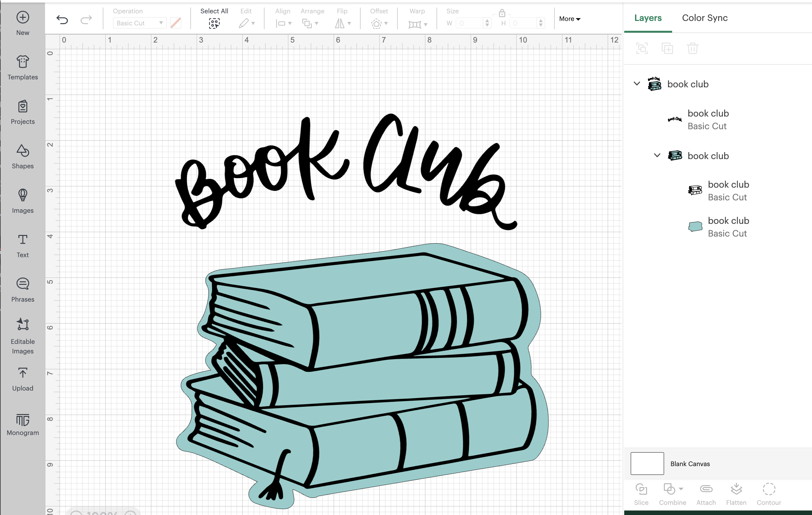Expand the More menu in the toolbar
The image size is (812, 515).
[569, 19]
